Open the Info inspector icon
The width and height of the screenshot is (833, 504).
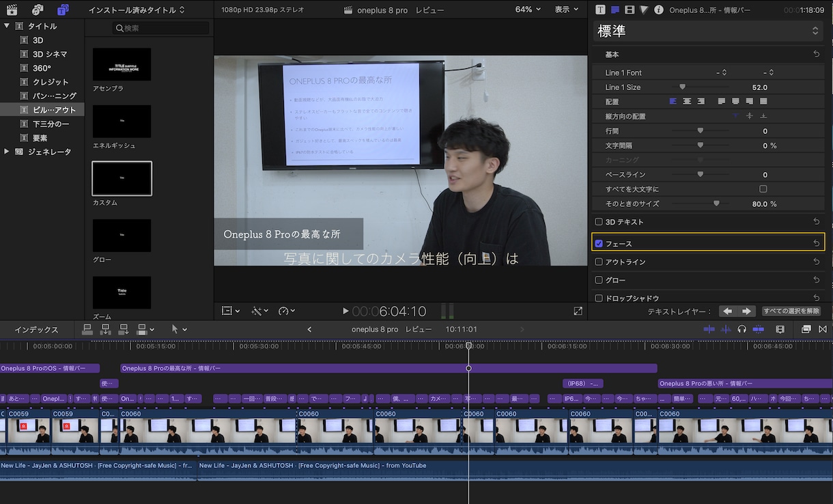coord(659,10)
